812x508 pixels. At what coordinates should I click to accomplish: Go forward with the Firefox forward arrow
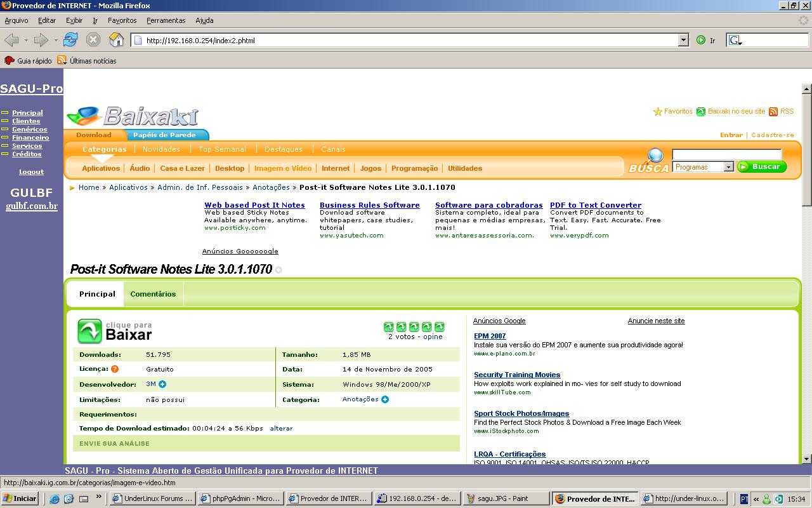click(x=41, y=40)
